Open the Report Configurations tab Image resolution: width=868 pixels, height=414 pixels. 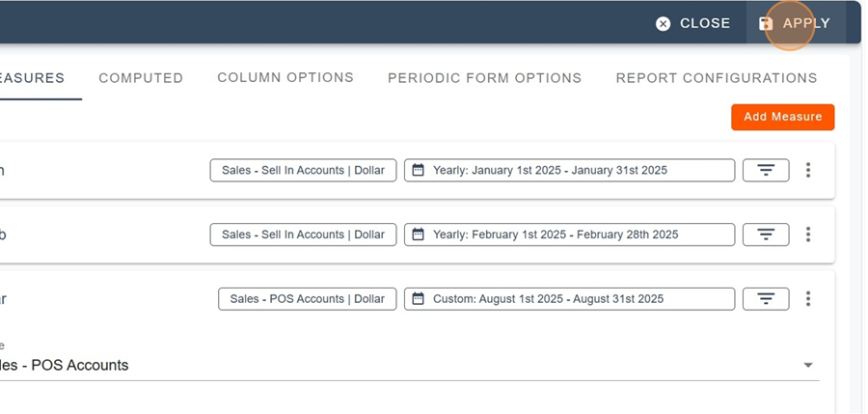717,78
